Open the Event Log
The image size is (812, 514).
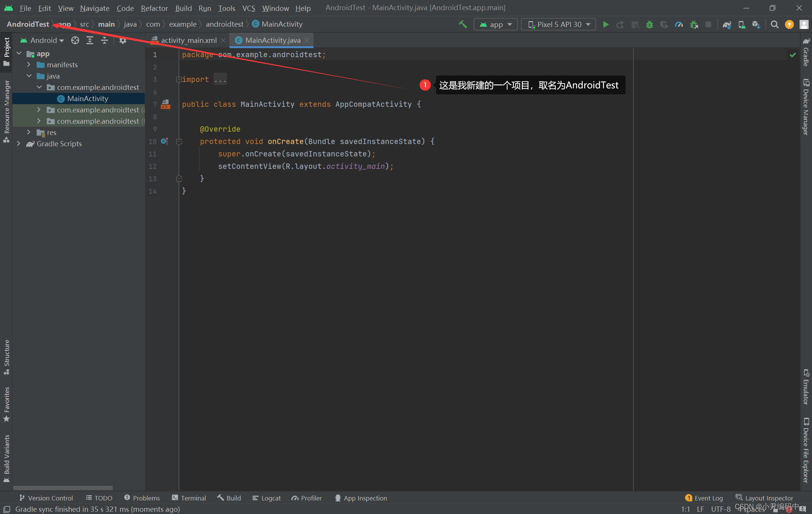(704, 498)
